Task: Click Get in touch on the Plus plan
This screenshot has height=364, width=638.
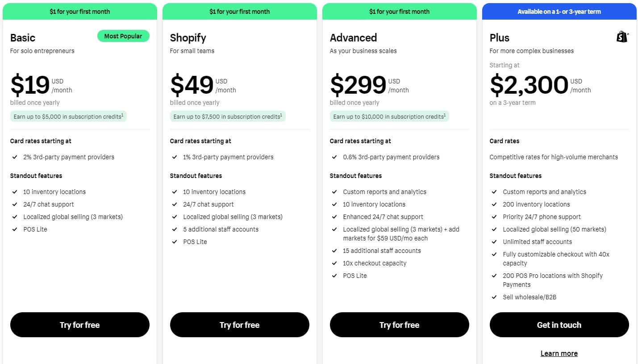Action: tap(559, 325)
